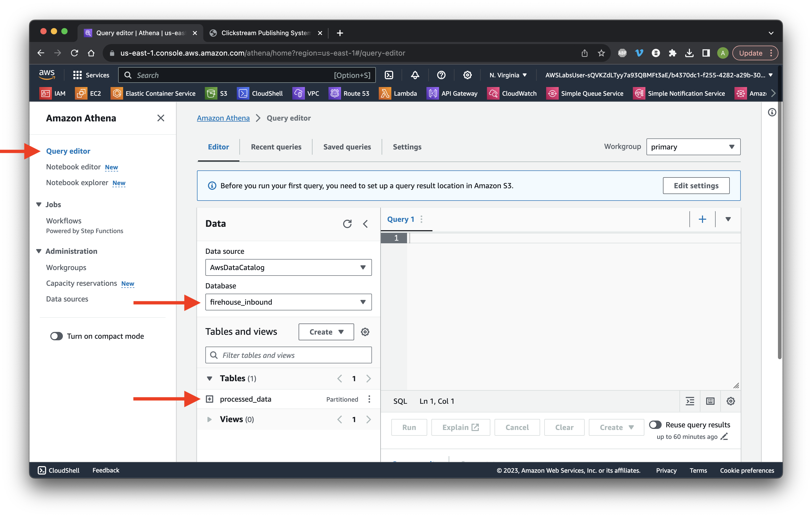Open CloudShell icon in top navigation bar
Viewport: 812px width, 517px height.
click(x=389, y=75)
